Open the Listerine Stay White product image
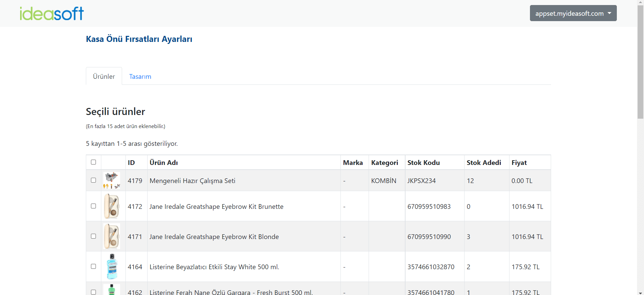This screenshot has width=644, height=295. 112,267
